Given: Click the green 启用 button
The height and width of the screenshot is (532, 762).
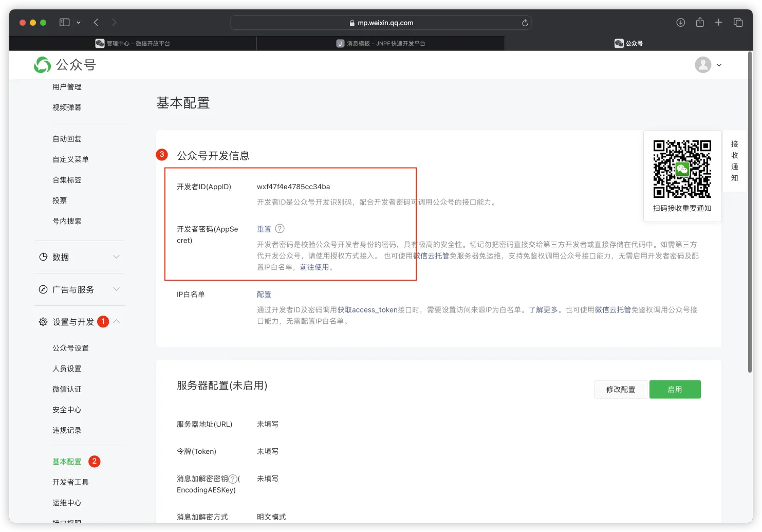Looking at the screenshot, I should coord(675,390).
